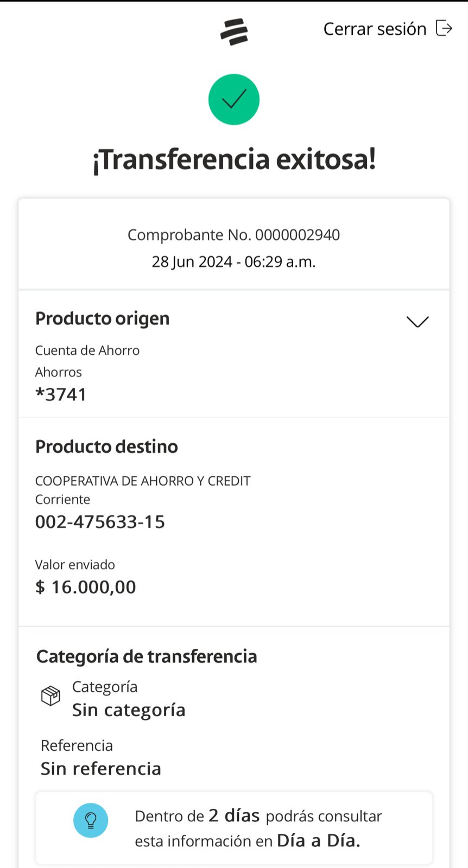Screen dimensions: 468x868
Task: Click the transfer date 28 Jun 2024
Action: [x=192, y=262]
